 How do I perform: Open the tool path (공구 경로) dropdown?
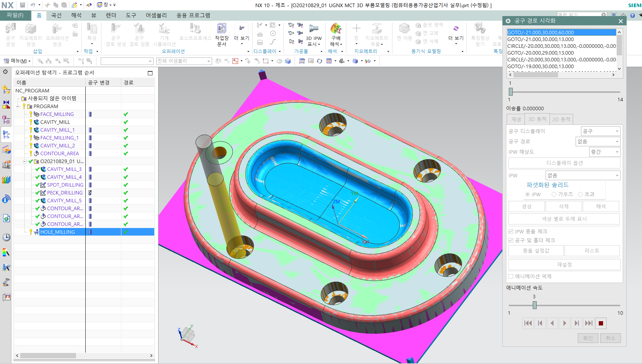(x=598, y=142)
